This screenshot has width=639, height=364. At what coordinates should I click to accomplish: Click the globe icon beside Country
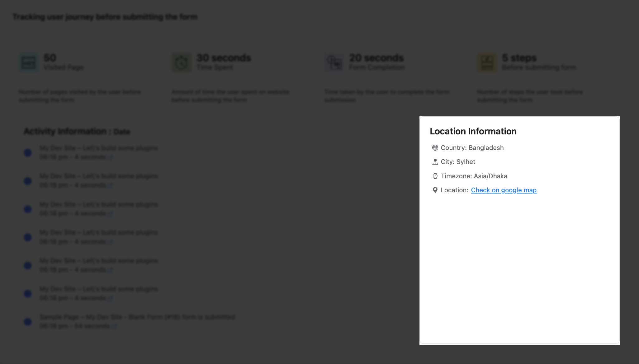click(435, 148)
